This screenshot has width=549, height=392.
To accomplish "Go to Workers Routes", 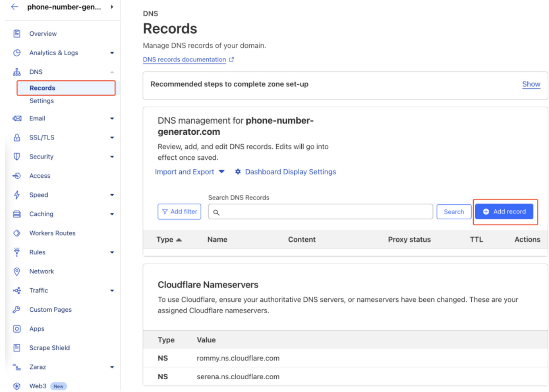I will coord(52,233).
